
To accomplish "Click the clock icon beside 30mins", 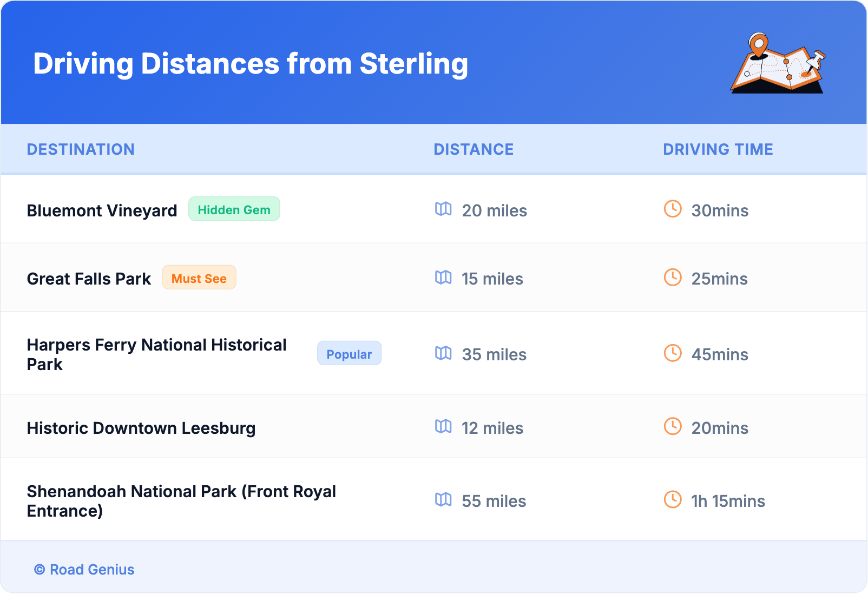I will 673,209.
